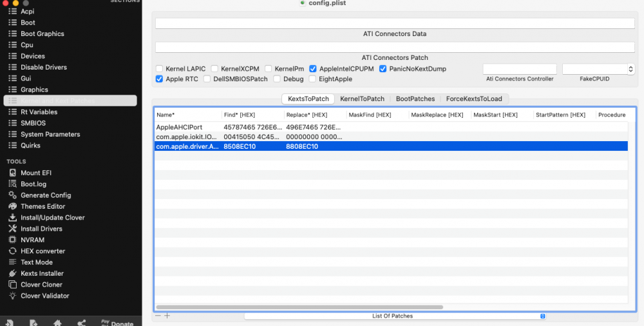Screen dimensions: 644x326
Task: Click the Boot.log magnifier icon
Action: pos(13,184)
